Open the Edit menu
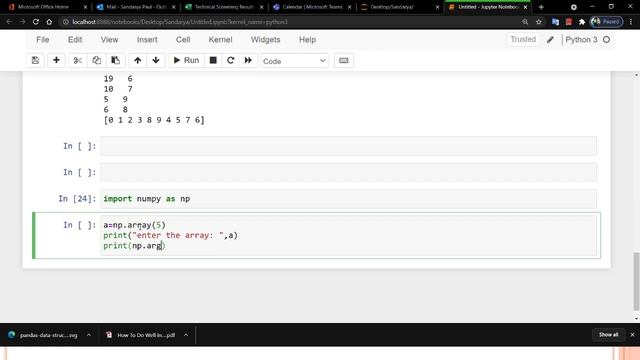Image resolution: width=640 pixels, height=360 pixels. (x=75, y=40)
